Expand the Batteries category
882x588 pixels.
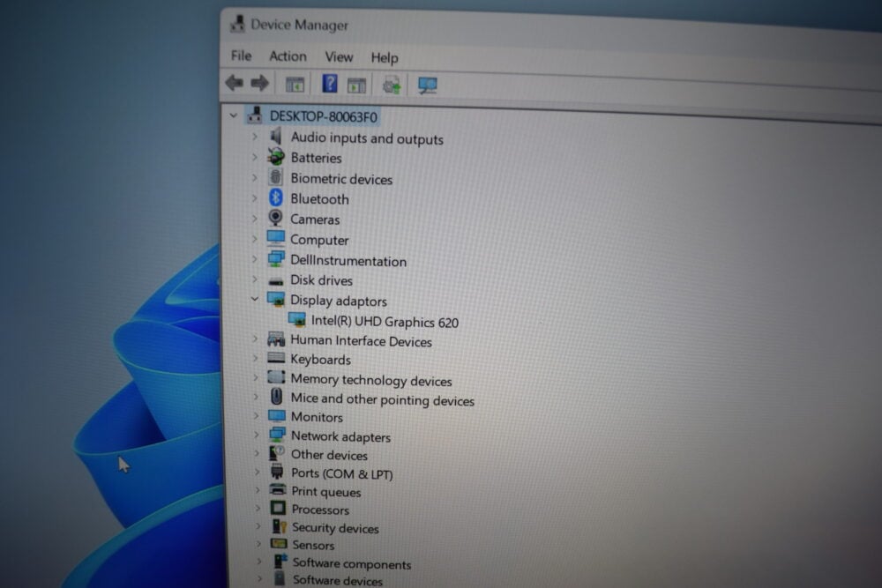pos(254,157)
